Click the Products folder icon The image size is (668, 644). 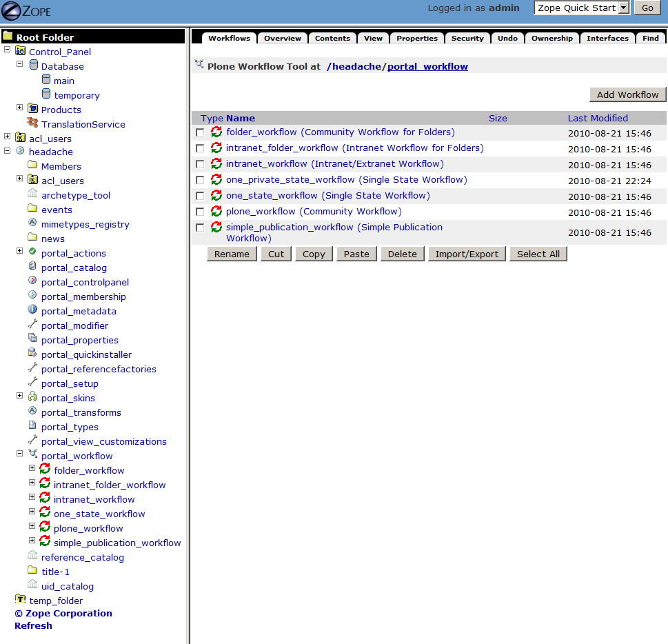pyautogui.click(x=33, y=108)
